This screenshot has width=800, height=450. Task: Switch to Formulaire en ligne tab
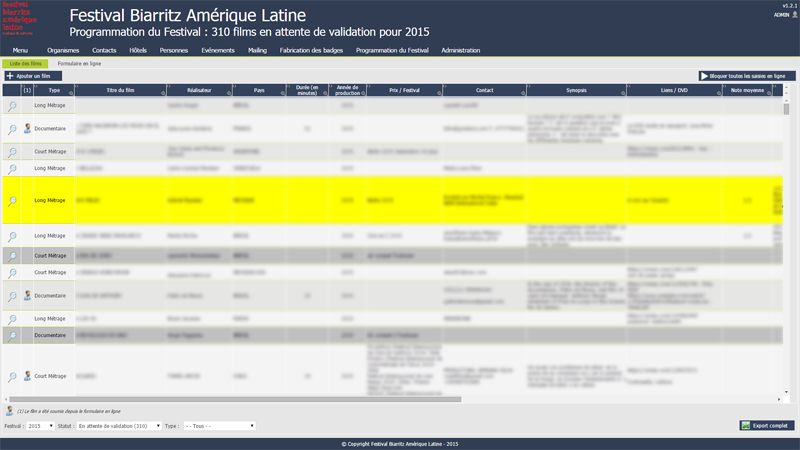click(79, 64)
